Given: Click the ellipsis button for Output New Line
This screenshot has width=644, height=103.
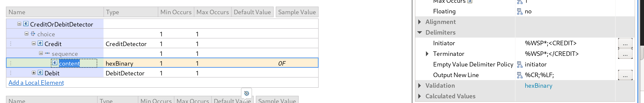Looking at the screenshot, I should point(625,75).
